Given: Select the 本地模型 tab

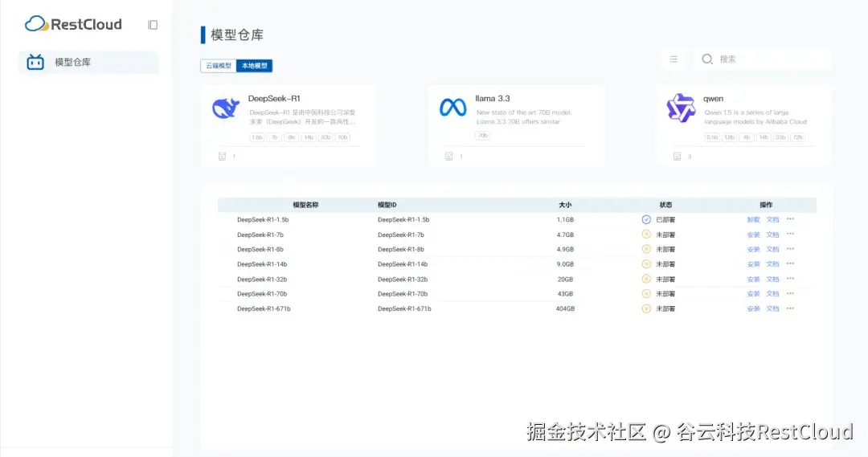Looking at the screenshot, I should 254,66.
